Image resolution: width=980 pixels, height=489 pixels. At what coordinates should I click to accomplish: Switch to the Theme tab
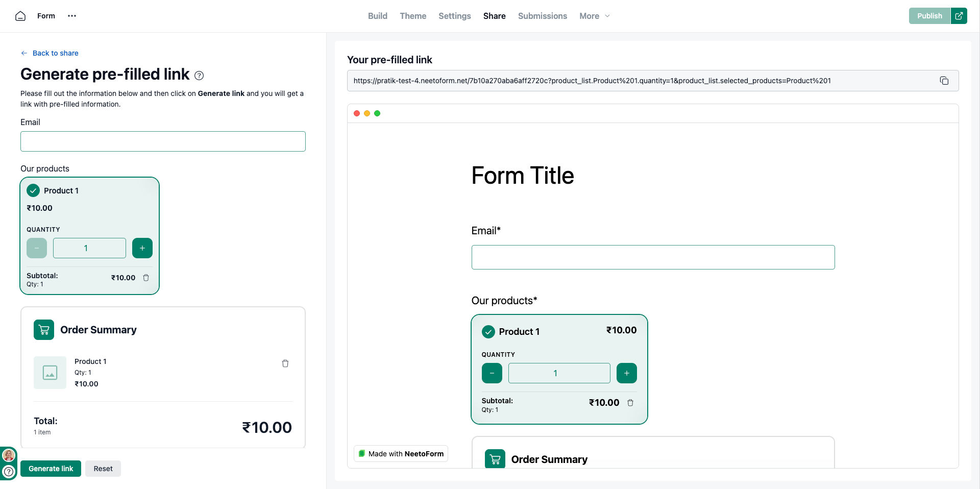click(x=413, y=16)
